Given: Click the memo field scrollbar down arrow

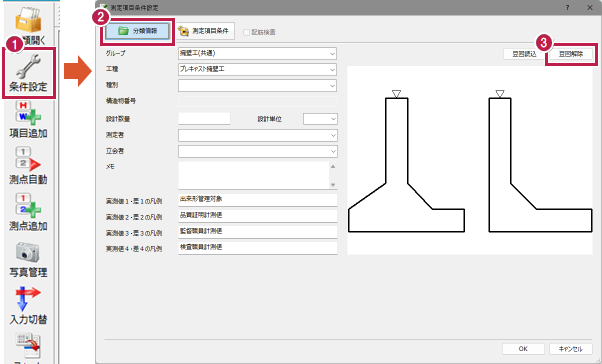Looking at the screenshot, I should [333, 185].
